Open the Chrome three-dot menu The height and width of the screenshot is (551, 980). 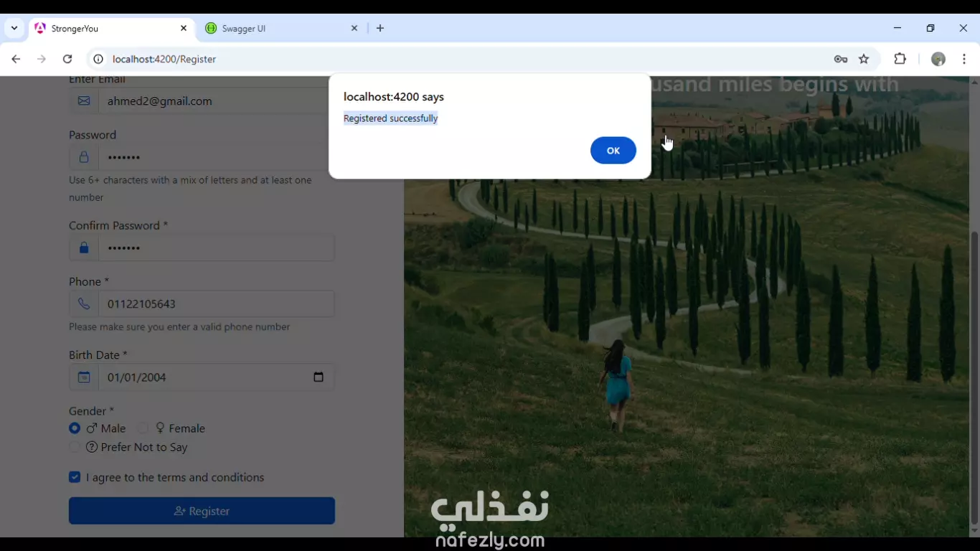pyautogui.click(x=964, y=59)
